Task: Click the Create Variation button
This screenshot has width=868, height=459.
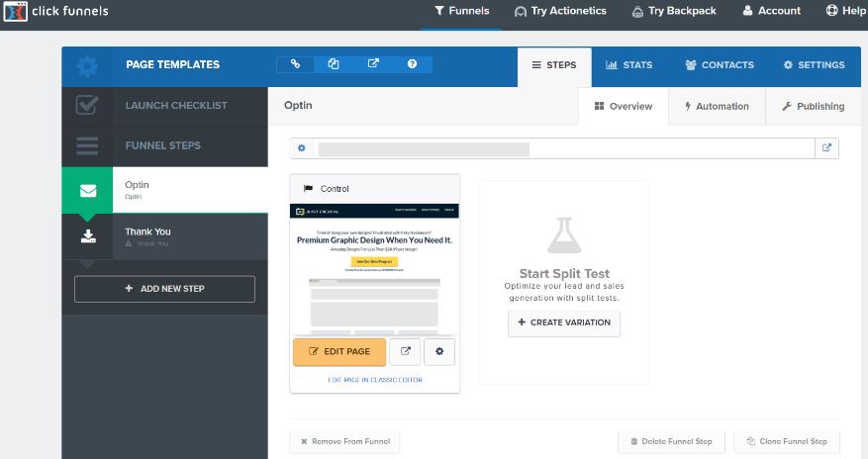Action: [x=564, y=322]
